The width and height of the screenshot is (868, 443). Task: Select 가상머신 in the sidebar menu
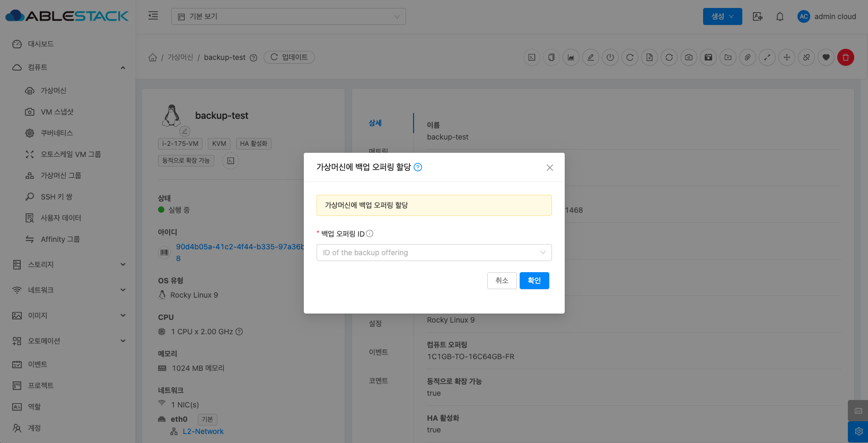coord(54,91)
